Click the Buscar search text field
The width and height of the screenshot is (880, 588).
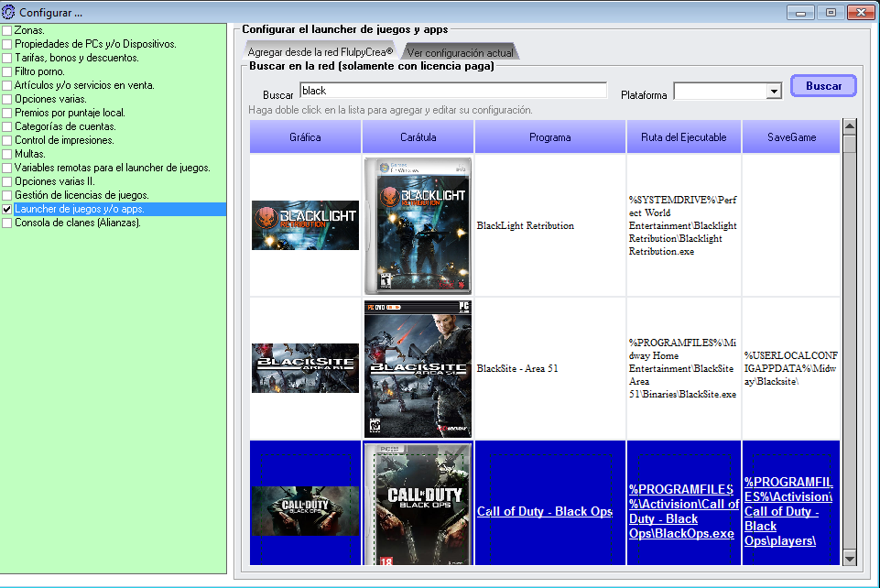coord(453,91)
